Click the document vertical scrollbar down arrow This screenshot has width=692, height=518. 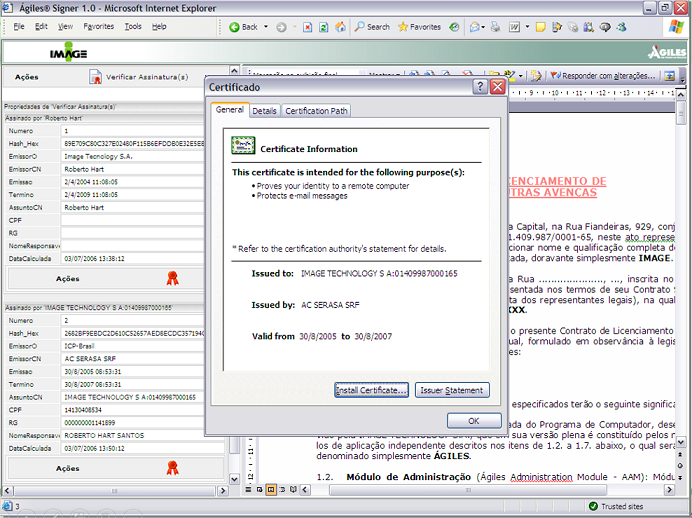pos(681,442)
